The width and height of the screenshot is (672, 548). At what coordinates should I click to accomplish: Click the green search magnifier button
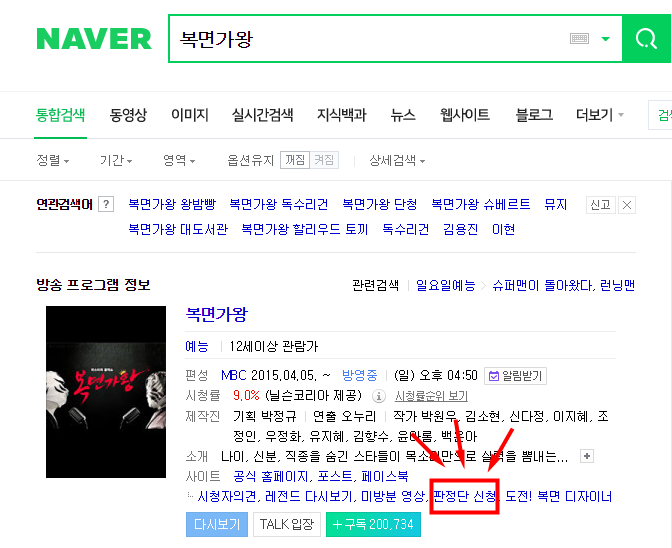click(646, 39)
